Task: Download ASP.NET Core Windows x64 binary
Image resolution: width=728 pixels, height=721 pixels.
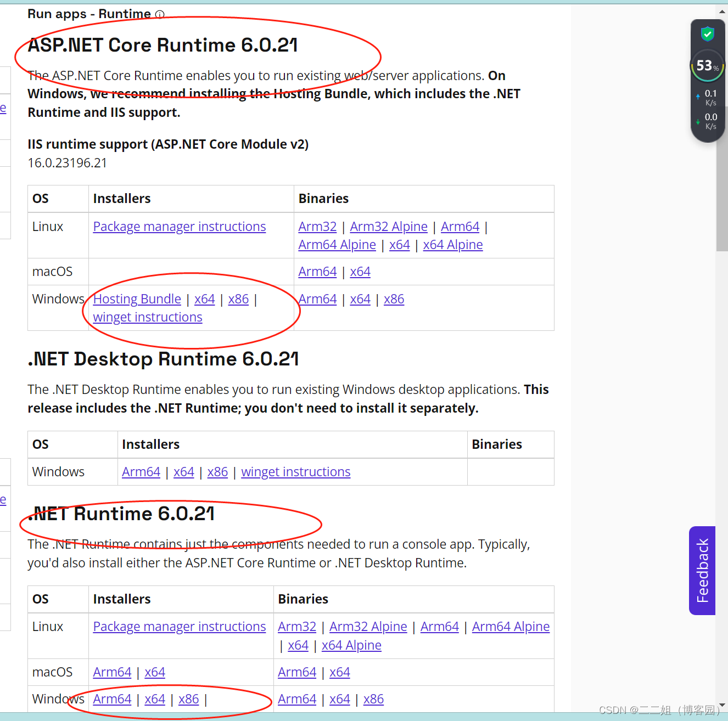Action: tap(360, 299)
